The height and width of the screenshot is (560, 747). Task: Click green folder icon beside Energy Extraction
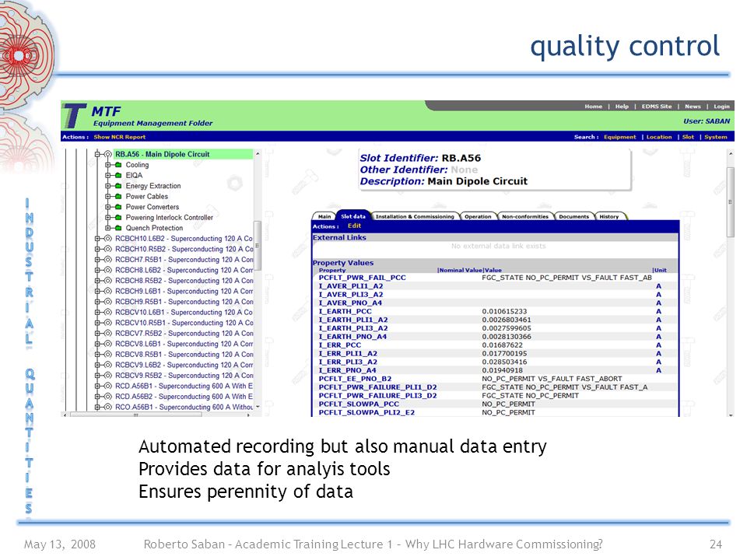(x=118, y=186)
